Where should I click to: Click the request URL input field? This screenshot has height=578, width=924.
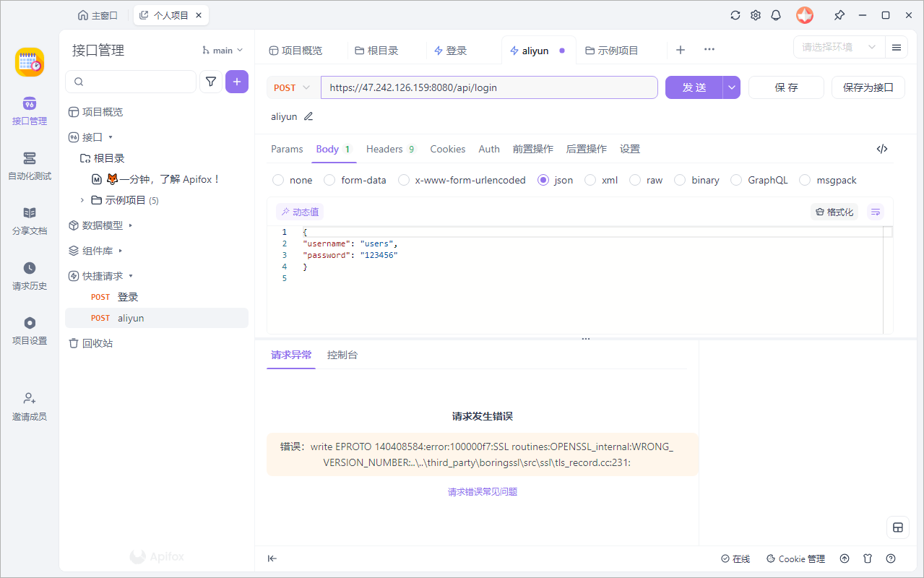[489, 87]
